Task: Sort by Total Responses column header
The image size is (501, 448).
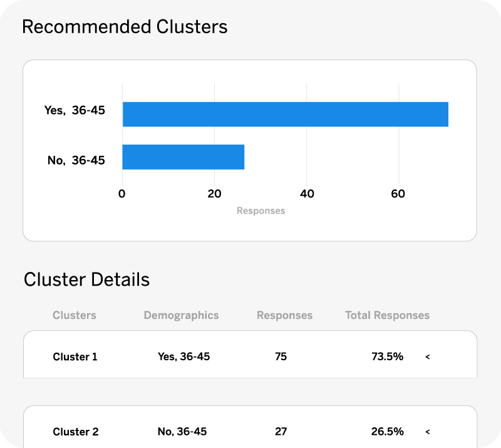Action: tap(387, 315)
